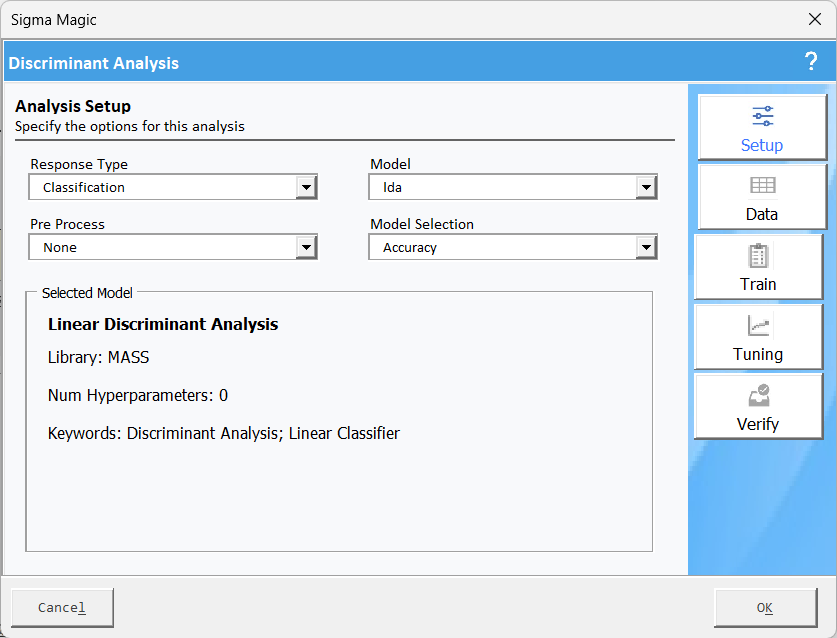Open help with the question mark icon

click(811, 62)
